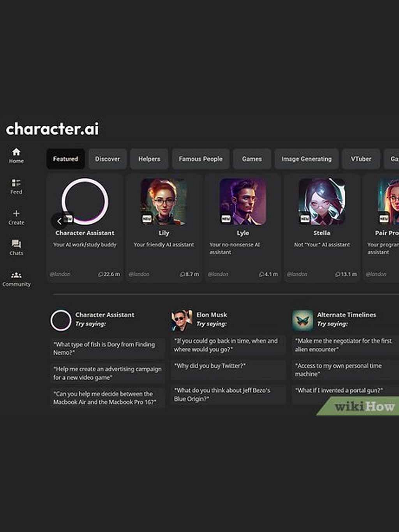Choose the VTuber category tab
Screen dimensions: 399x532
tap(361, 159)
